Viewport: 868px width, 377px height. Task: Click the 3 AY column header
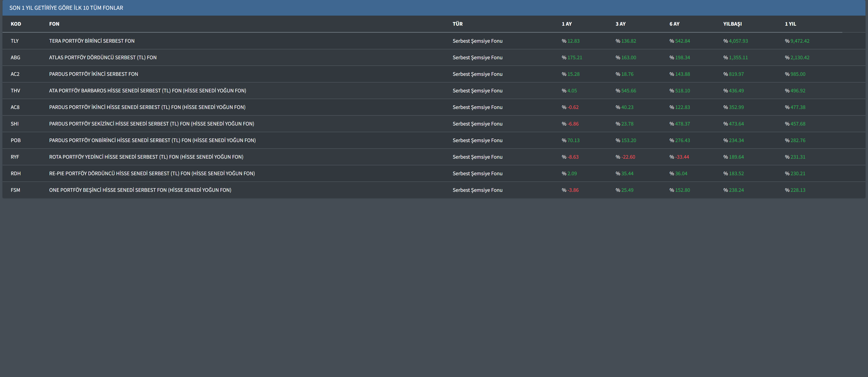click(620, 24)
